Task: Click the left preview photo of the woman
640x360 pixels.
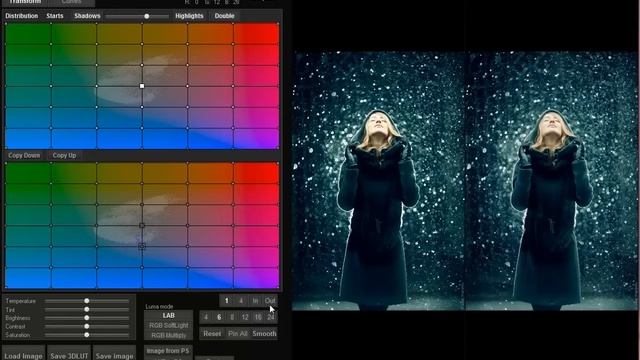Action: coord(378,181)
